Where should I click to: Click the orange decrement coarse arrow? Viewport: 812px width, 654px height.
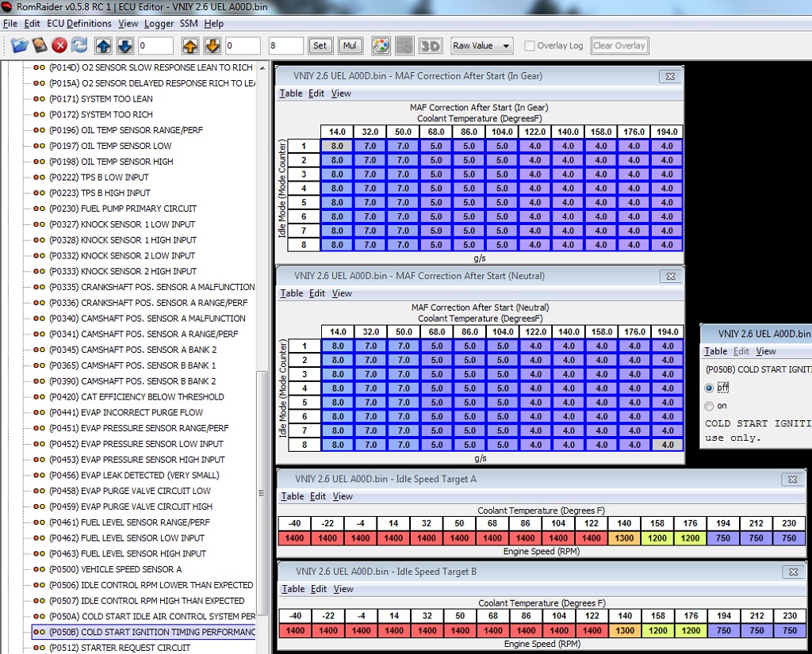click(212, 45)
